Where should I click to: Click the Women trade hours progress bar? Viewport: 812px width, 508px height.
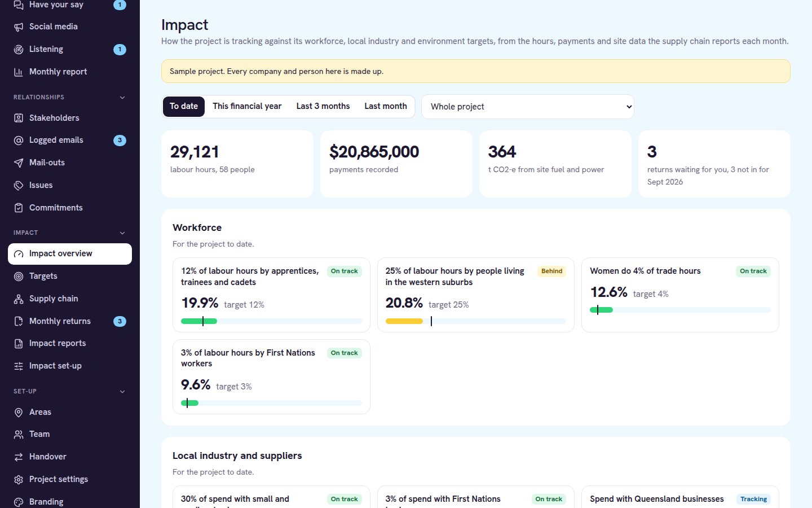click(x=680, y=310)
